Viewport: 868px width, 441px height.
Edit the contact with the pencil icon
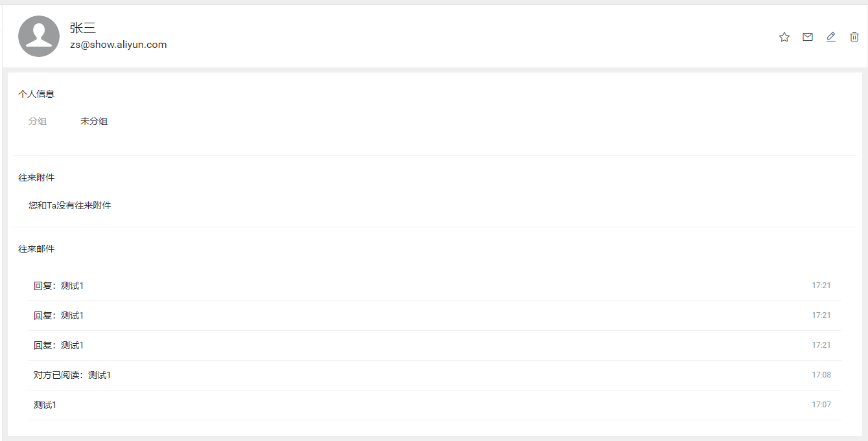831,37
